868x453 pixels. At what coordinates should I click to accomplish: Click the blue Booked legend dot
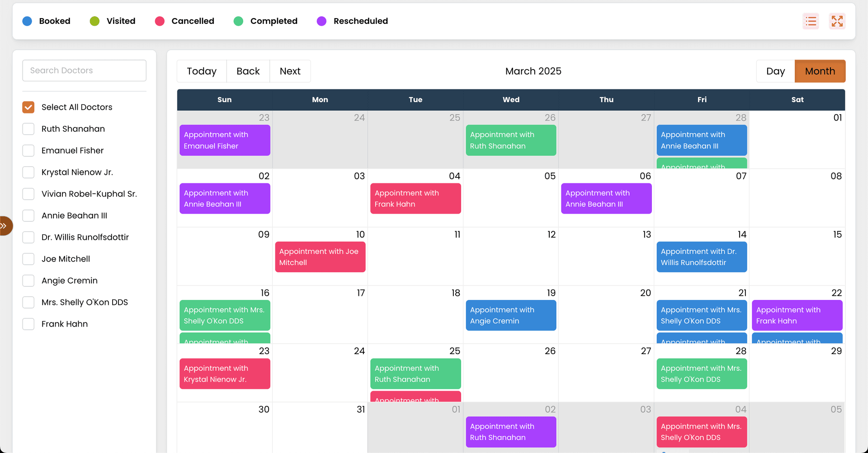pos(27,21)
